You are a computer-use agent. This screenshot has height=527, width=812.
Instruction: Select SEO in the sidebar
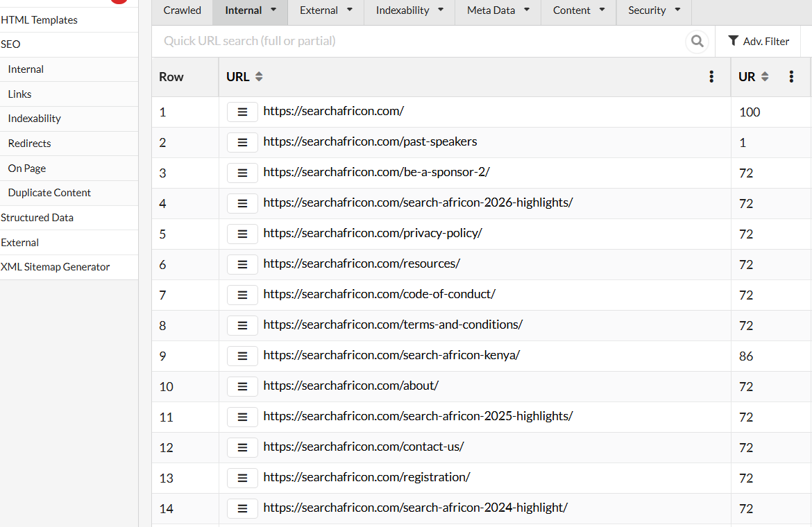point(69,44)
